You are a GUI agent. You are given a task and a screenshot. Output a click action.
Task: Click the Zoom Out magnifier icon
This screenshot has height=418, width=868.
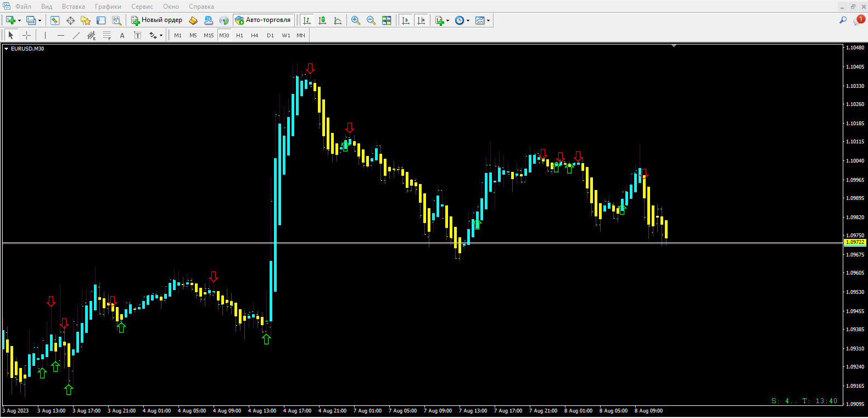tap(371, 20)
